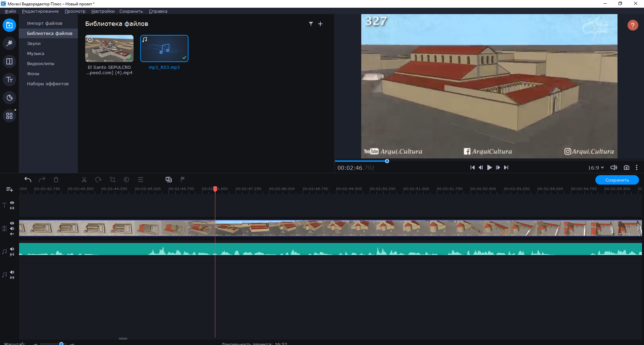Open the help question mark button

633,25
